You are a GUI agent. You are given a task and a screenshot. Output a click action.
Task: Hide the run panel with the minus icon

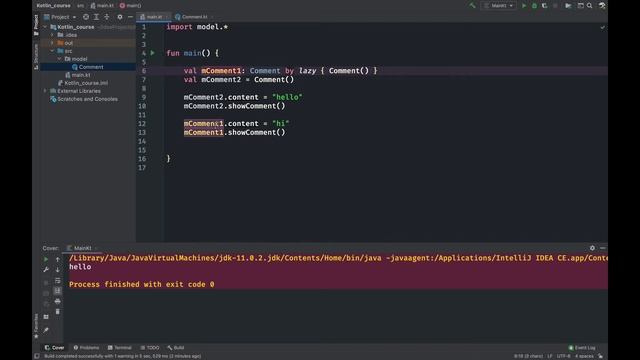coord(602,248)
